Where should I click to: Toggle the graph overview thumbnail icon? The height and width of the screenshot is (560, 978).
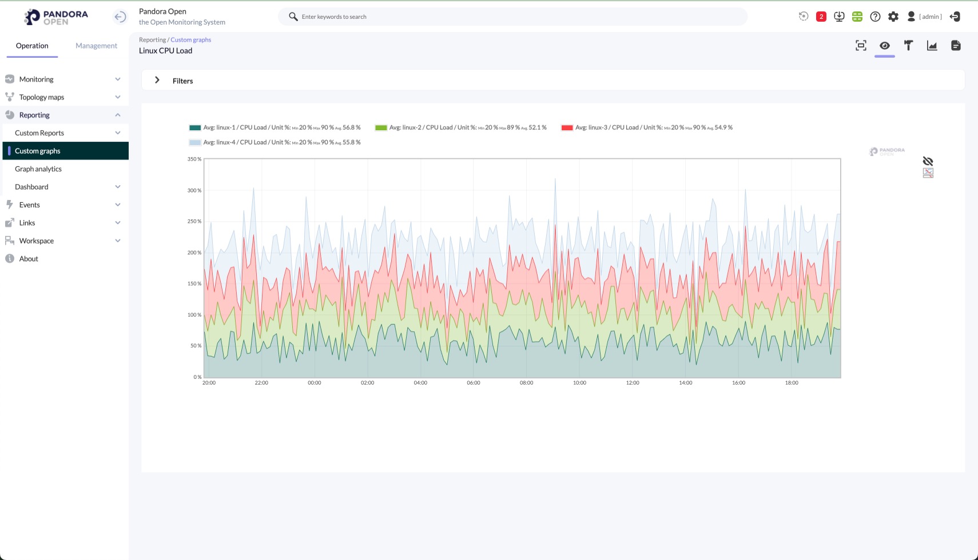(x=928, y=173)
